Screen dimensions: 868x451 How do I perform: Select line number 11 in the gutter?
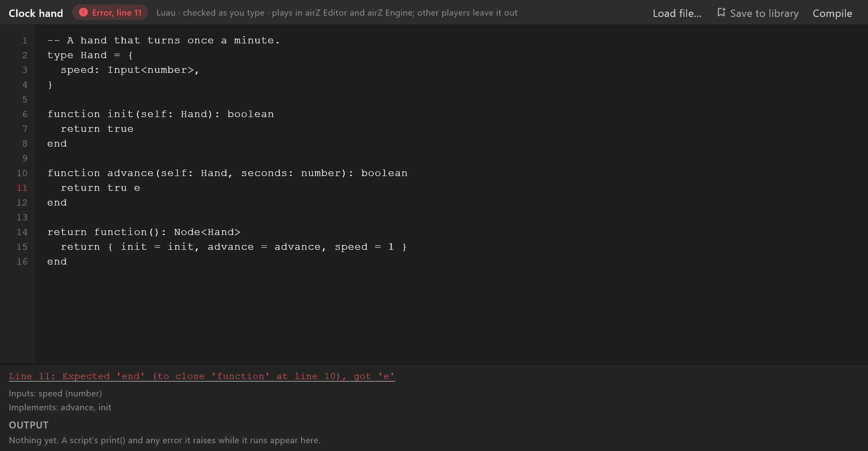coord(22,188)
